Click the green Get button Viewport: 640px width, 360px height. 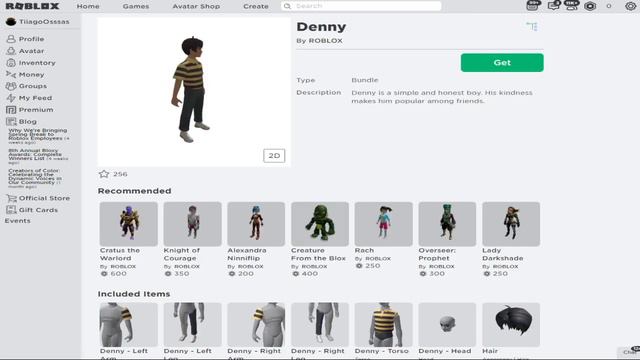point(502,62)
